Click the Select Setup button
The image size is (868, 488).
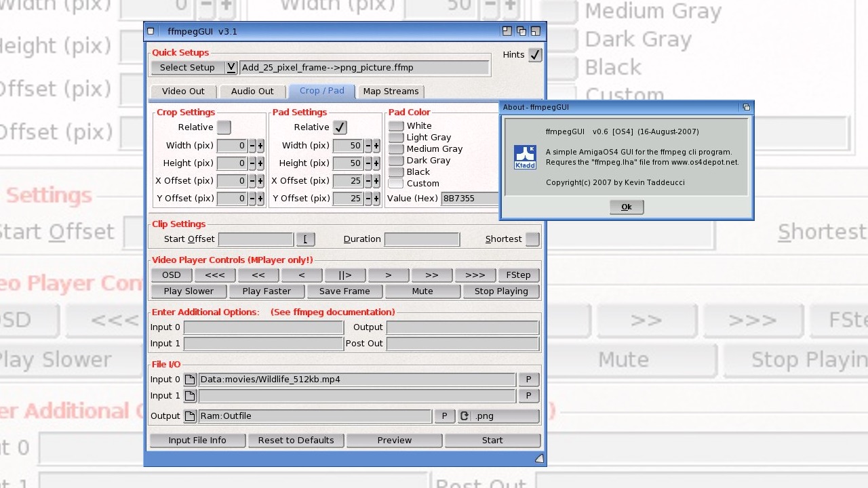coord(188,67)
